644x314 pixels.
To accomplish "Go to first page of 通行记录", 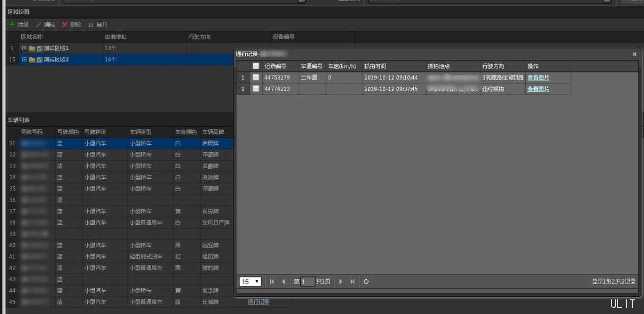I will click(x=272, y=282).
